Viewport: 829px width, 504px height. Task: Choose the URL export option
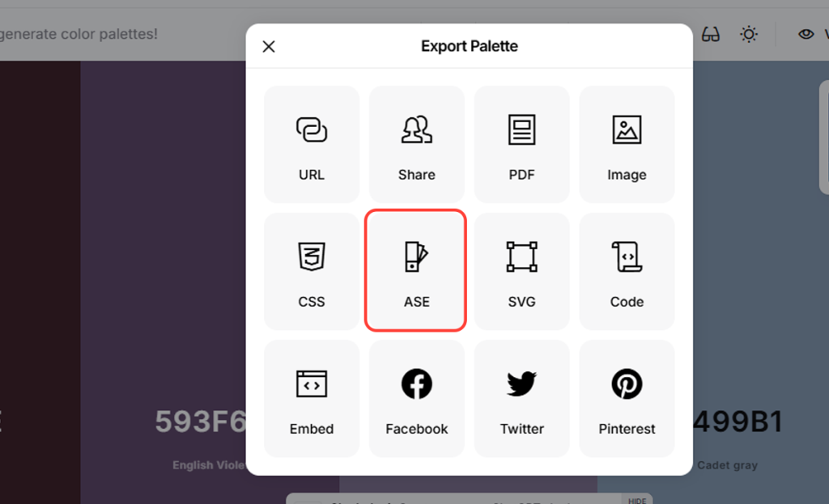[x=312, y=144]
